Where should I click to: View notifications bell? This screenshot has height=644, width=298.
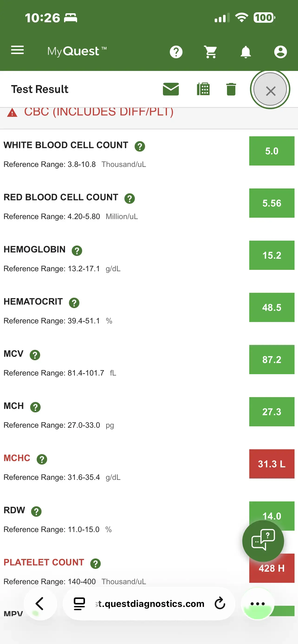246,52
